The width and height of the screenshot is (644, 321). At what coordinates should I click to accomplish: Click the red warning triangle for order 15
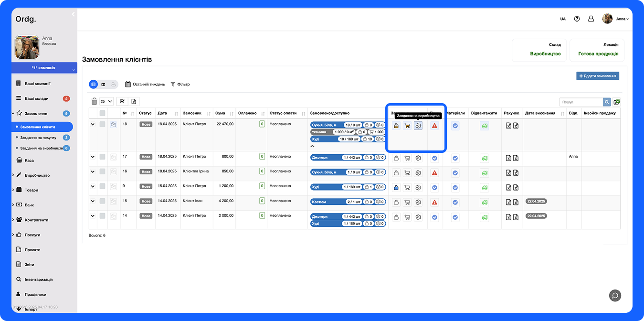(434, 203)
